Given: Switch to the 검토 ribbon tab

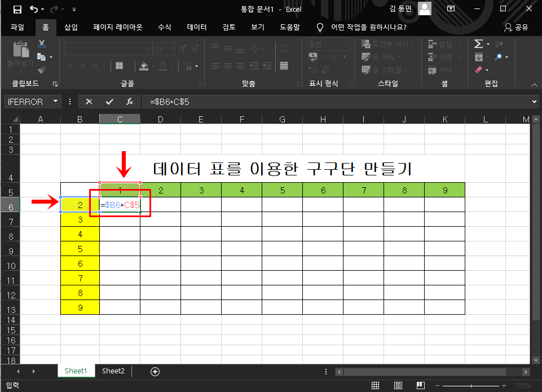Looking at the screenshot, I should tap(229, 27).
